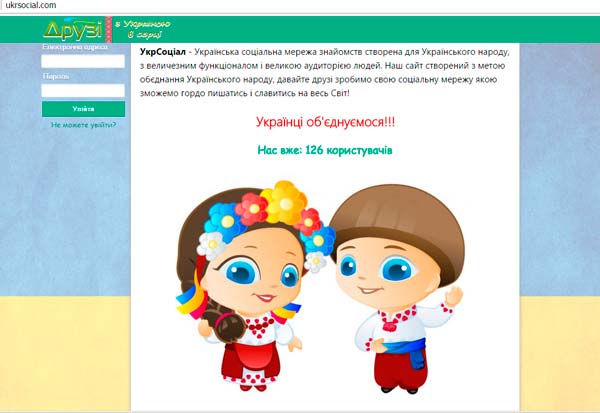Click the bold УкрСоціал name in description

tap(163, 52)
